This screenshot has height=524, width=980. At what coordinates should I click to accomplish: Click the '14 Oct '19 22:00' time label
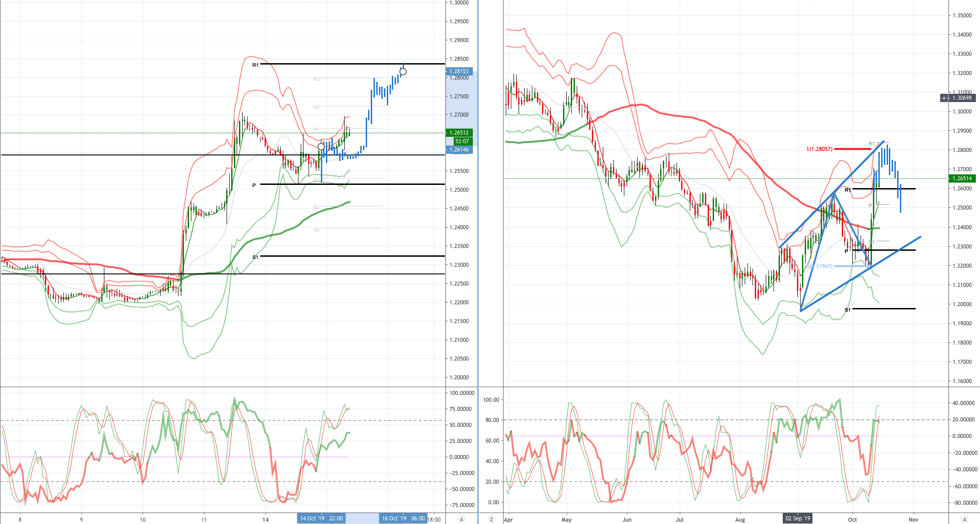point(321,519)
